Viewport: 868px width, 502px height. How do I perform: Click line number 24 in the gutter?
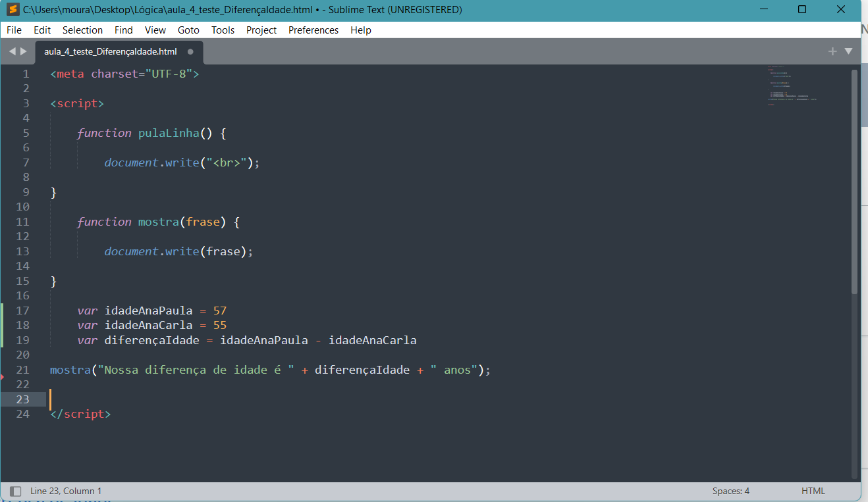click(22, 414)
